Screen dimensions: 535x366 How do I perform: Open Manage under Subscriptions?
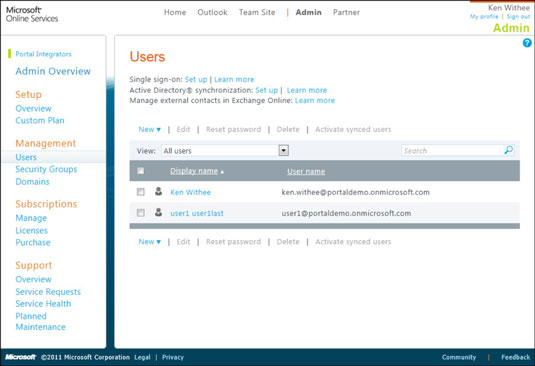coord(31,218)
